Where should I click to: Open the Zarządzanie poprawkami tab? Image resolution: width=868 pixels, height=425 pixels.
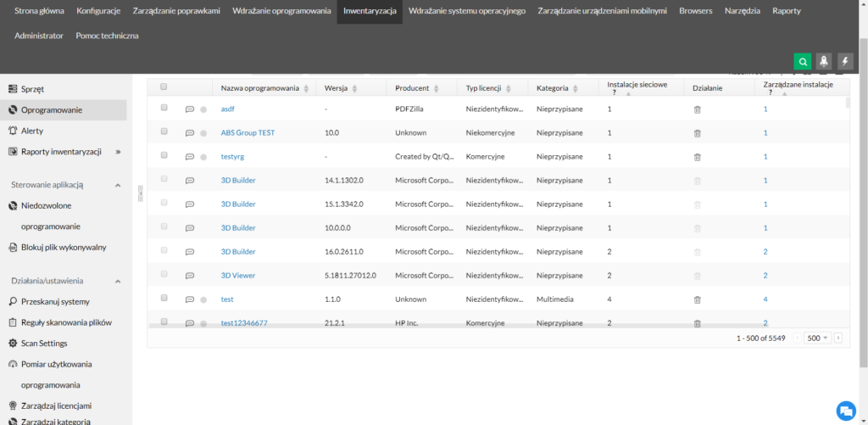coord(176,11)
